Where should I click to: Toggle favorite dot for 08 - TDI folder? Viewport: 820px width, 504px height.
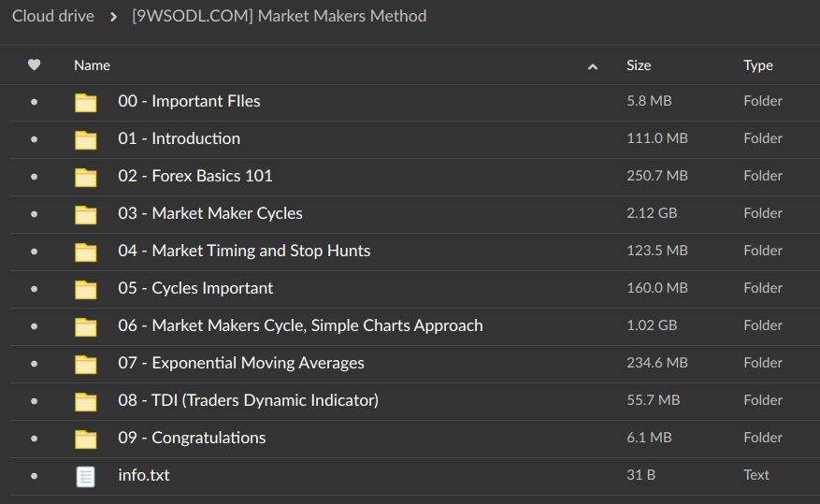(x=35, y=401)
